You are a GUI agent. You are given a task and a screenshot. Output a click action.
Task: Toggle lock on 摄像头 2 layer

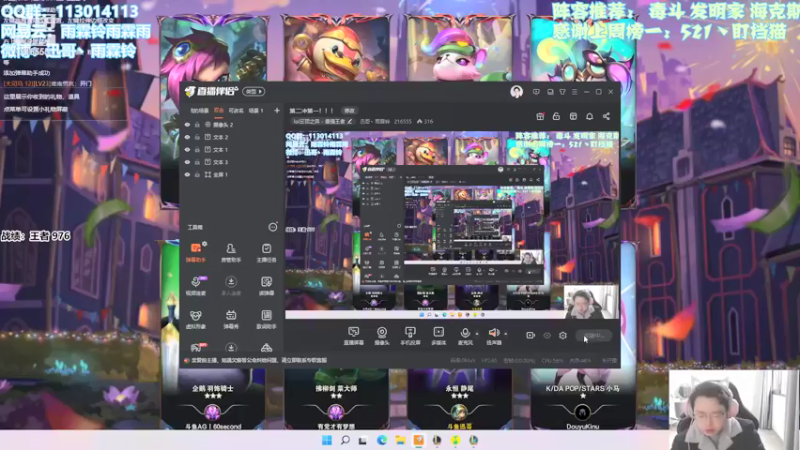(x=197, y=124)
